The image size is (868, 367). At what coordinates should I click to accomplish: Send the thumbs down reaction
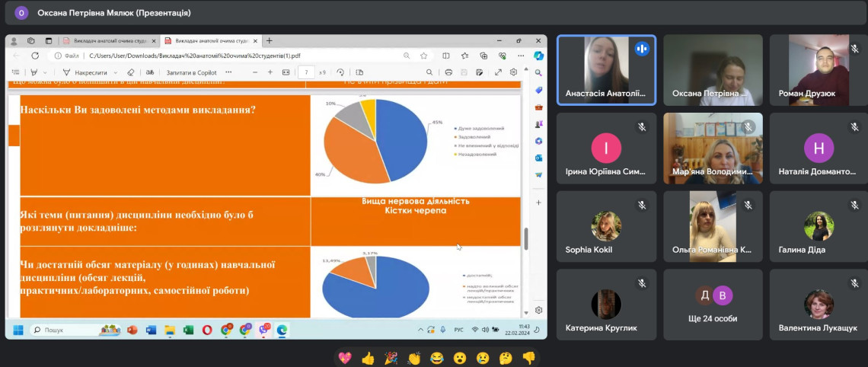coord(528,358)
